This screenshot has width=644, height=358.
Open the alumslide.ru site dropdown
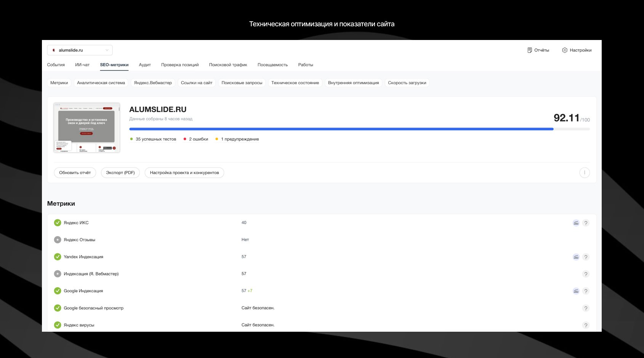click(80, 50)
